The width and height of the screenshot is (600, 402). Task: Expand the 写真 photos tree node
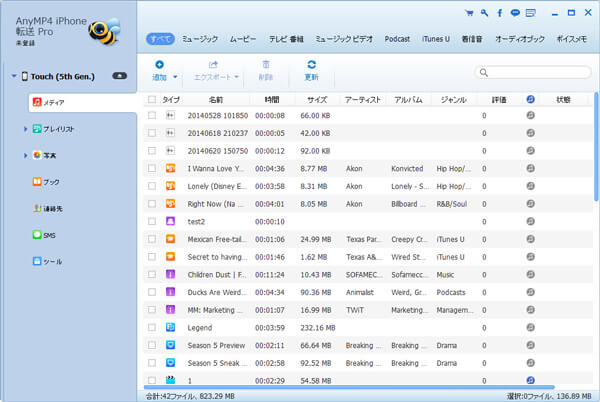[26, 155]
